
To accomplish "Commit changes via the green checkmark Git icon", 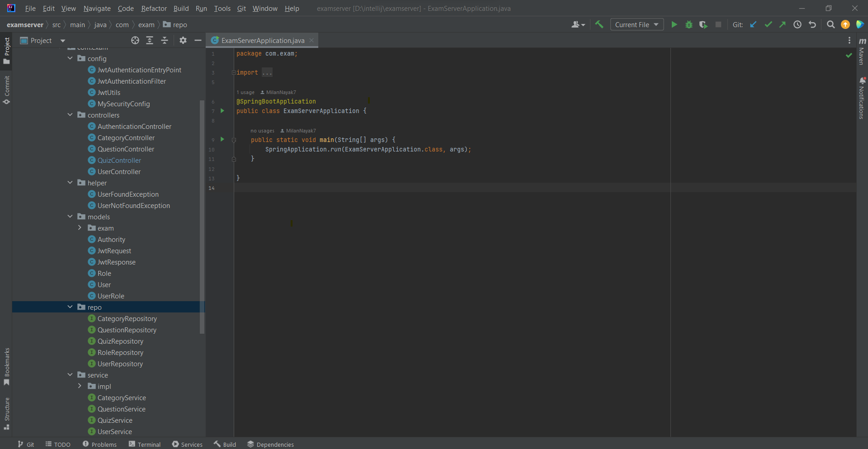I will (769, 24).
